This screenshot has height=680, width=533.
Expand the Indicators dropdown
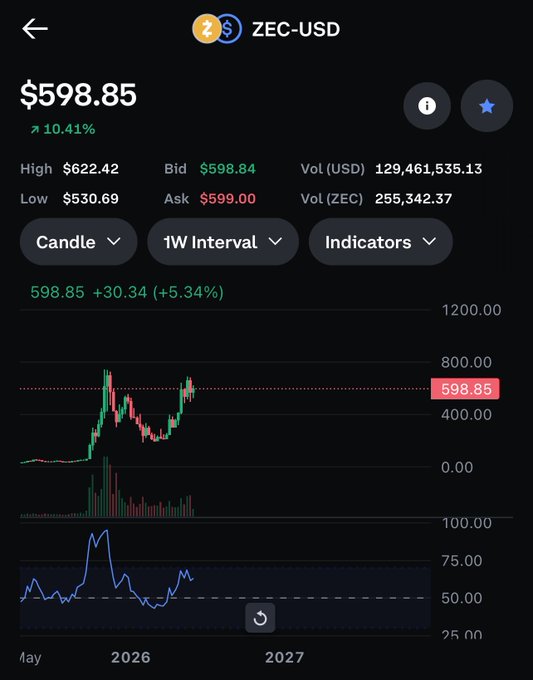381,242
